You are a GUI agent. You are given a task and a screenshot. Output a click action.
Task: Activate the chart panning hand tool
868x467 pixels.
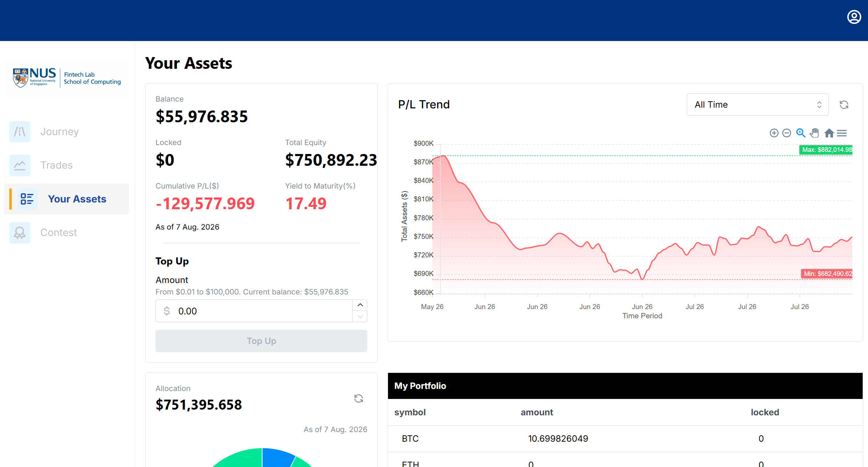tap(814, 133)
